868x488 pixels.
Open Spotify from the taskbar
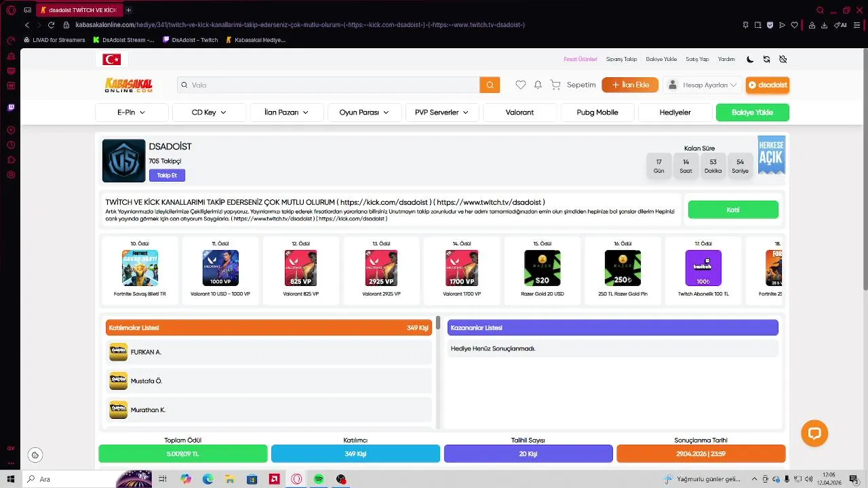coord(319,479)
